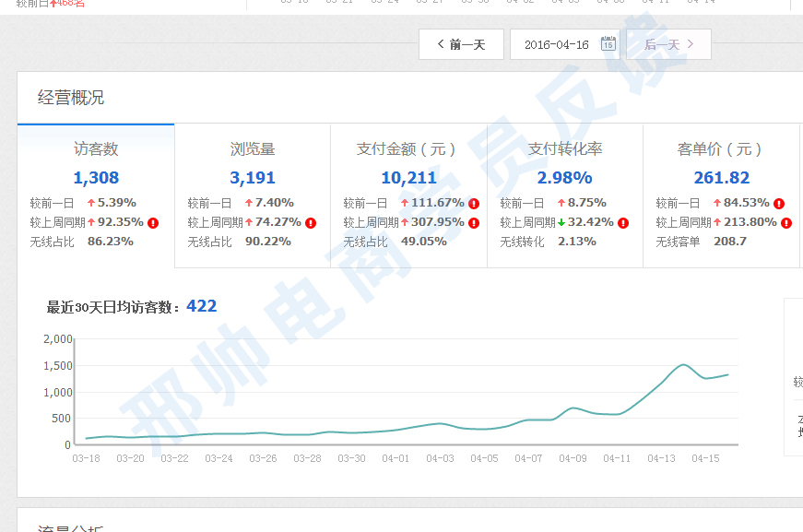803x532 pixels.
Task: Click the 2016-04-16 date field
Action: (556, 44)
